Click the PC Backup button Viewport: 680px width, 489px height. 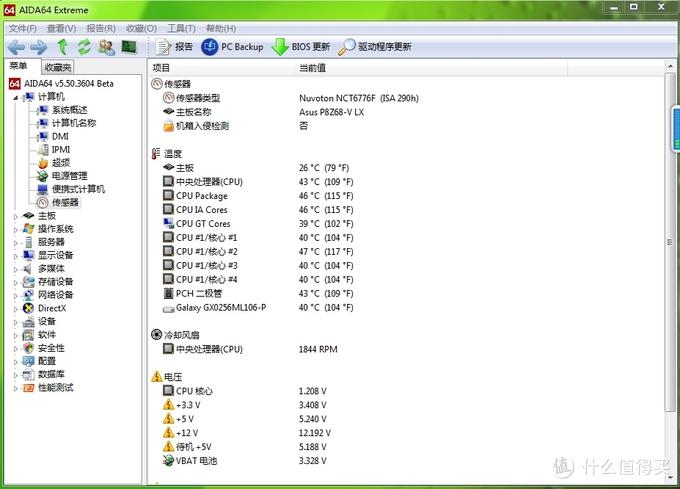(232, 47)
